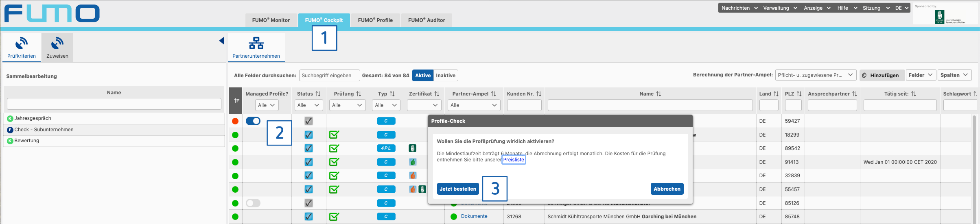Expand the Spalten dropdown

coord(954,75)
